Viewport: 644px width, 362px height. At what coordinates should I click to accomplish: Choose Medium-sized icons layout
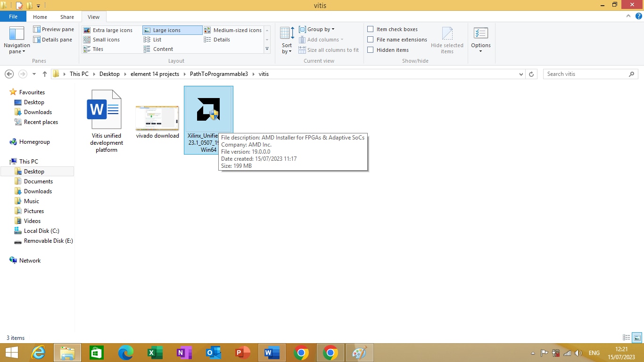[x=233, y=30]
